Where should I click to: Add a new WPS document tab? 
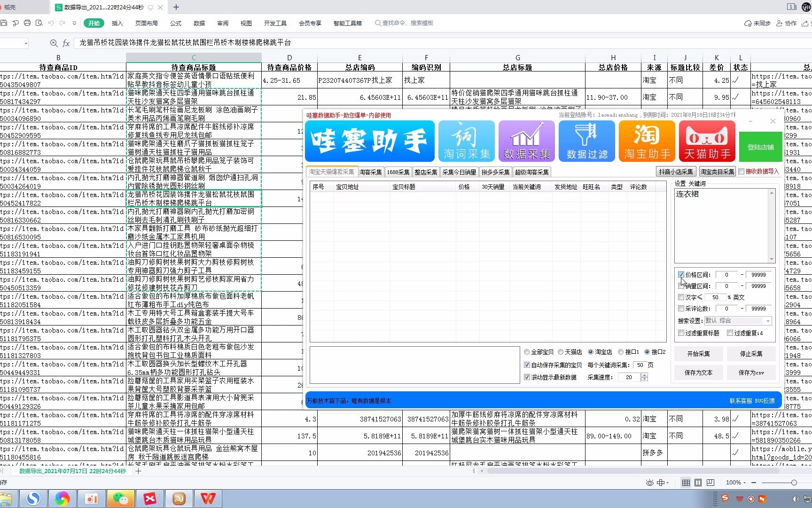tap(176, 7)
